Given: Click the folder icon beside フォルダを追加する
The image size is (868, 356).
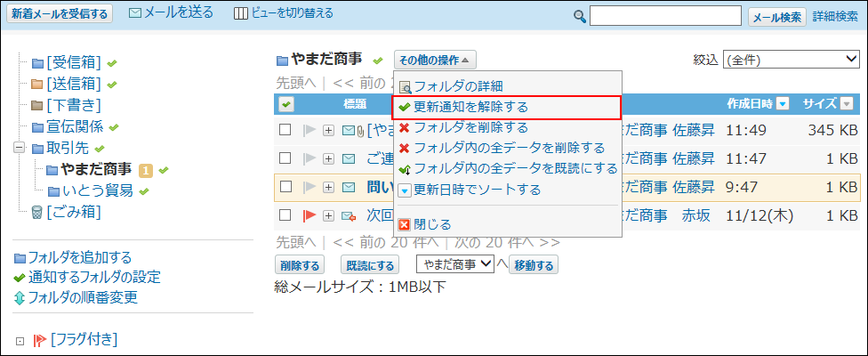Looking at the screenshot, I should tap(20, 258).
